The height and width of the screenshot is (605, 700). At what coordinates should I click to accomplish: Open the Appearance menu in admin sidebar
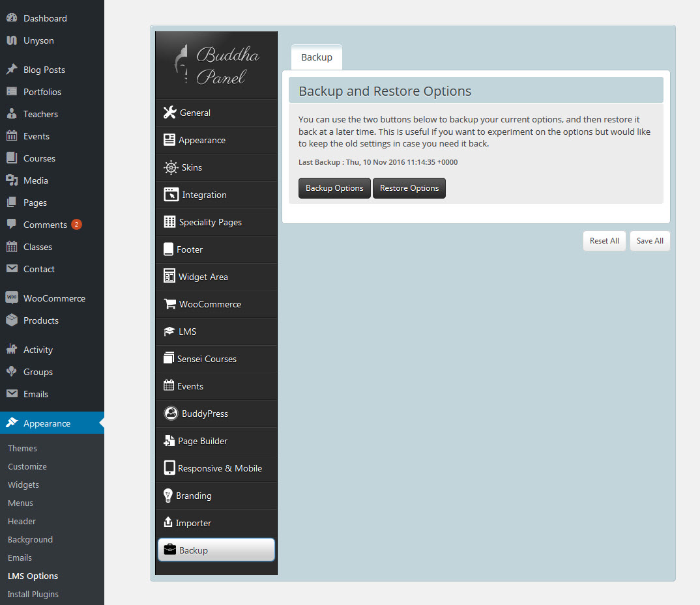[x=47, y=423]
